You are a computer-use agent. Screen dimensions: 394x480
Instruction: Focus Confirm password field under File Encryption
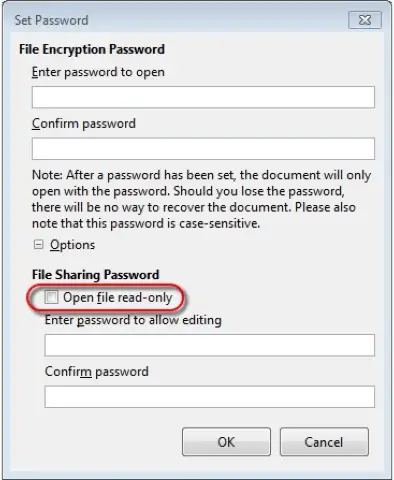(x=203, y=148)
